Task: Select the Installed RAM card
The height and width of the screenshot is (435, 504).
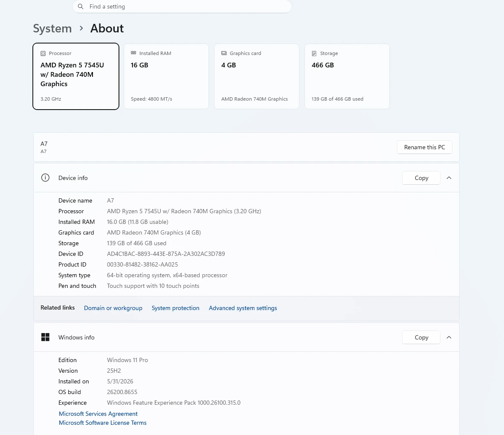Action: point(166,76)
